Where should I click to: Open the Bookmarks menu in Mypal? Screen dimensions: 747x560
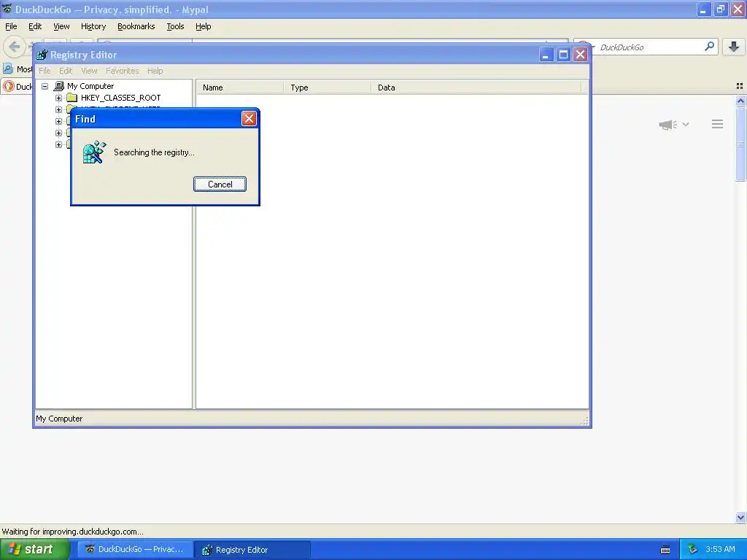(136, 26)
